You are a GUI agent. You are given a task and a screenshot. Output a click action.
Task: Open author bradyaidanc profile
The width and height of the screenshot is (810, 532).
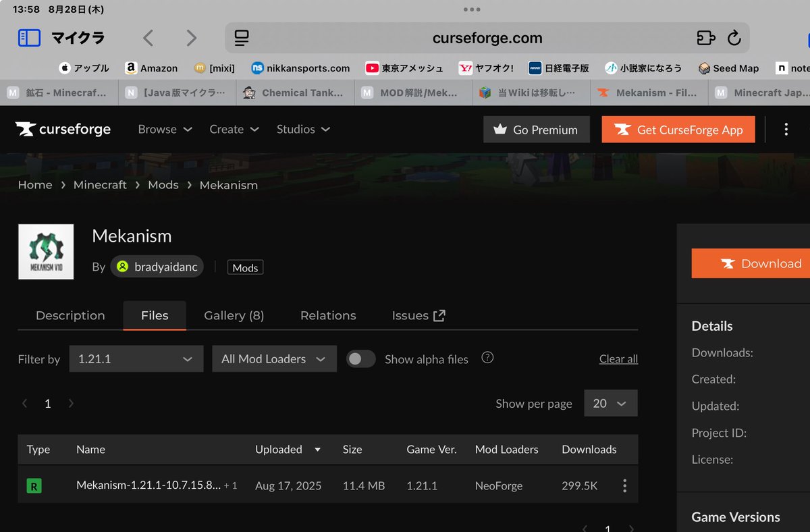(157, 267)
